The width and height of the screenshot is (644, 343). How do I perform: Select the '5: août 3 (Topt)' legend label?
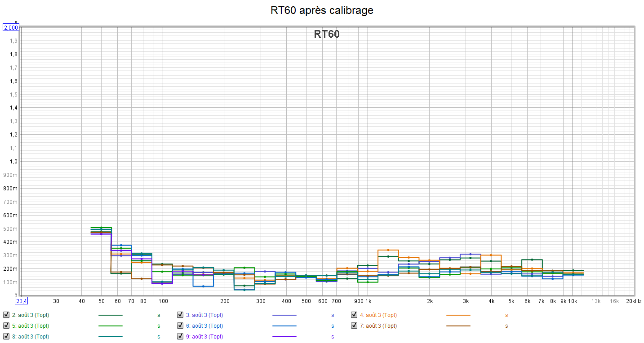pos(31,326)
